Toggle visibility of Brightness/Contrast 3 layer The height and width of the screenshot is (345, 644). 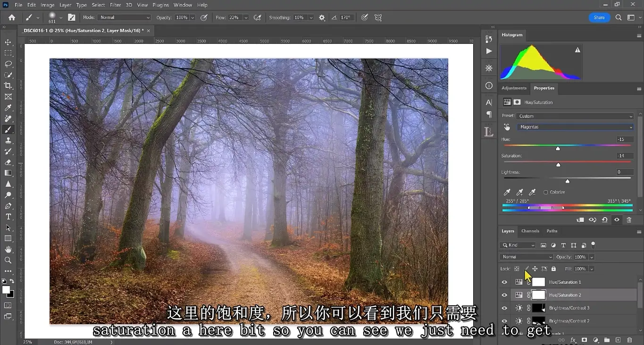[x=504, y=308]
